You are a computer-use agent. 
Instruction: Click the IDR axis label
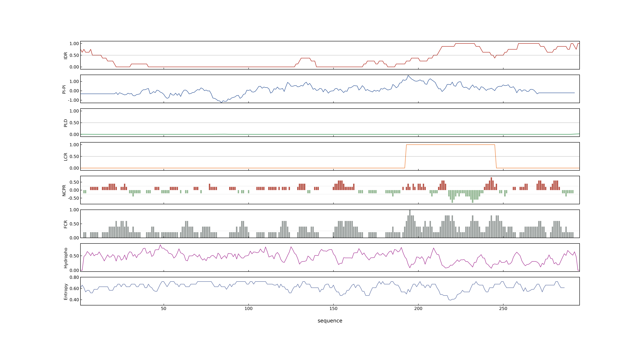tap(66, 55)
